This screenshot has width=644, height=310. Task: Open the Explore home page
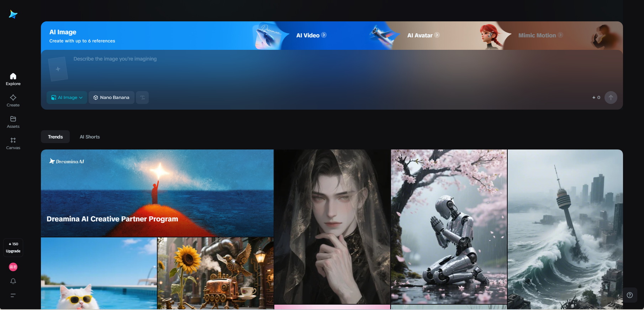[13, 79]
